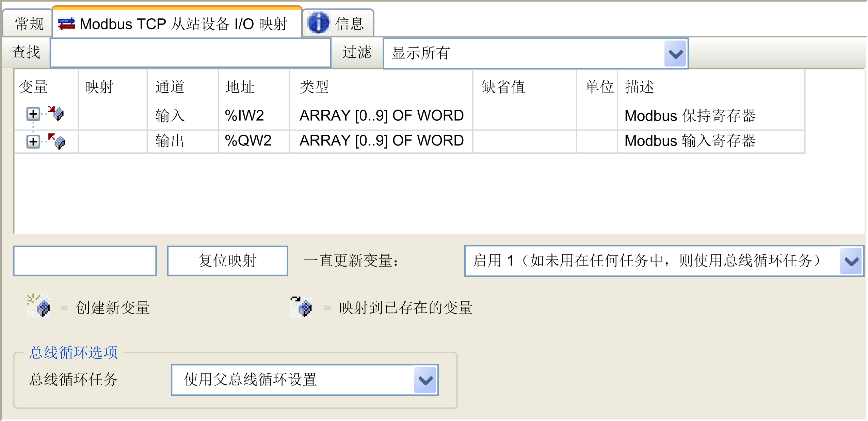Expand the output %QW2 row
This screenshot has height=421, width=868.
click(33, 141)
